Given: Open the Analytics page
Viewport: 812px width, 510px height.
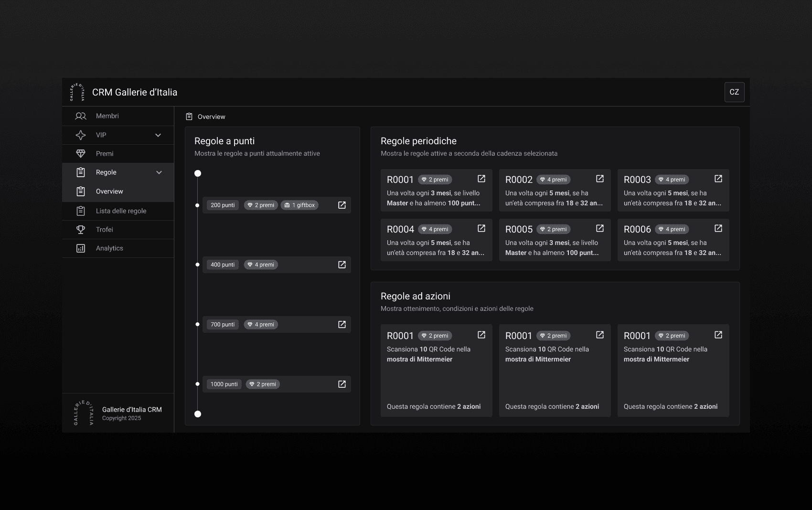Looking at the screenshot, I should pyautogui.click(x=118, y=248).
